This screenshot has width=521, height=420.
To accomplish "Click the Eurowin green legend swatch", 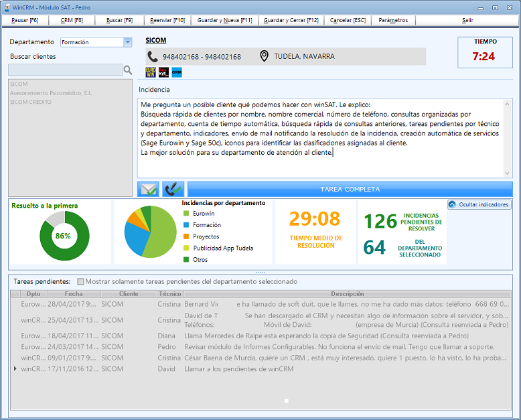I will pyautogui.click(x=186, y=213).
